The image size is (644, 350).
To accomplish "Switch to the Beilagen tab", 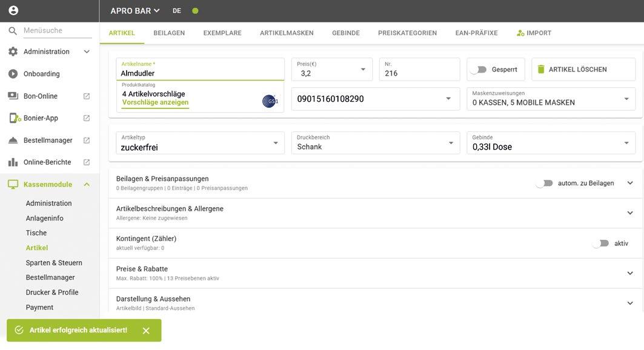I will click(169, 33).
